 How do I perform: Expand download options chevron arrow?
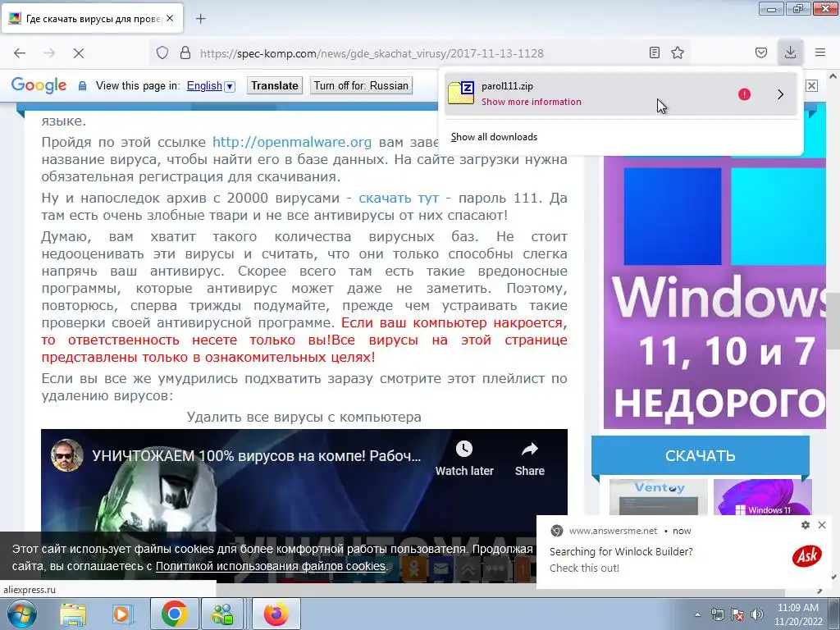(780, 94)
